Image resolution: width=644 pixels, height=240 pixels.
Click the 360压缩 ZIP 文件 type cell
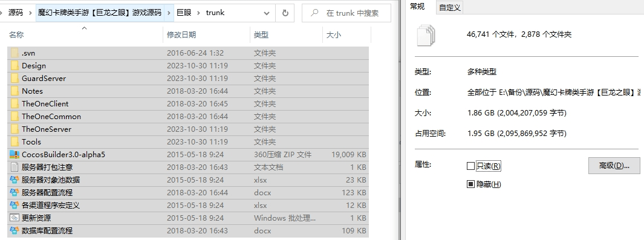pos(282,155)
